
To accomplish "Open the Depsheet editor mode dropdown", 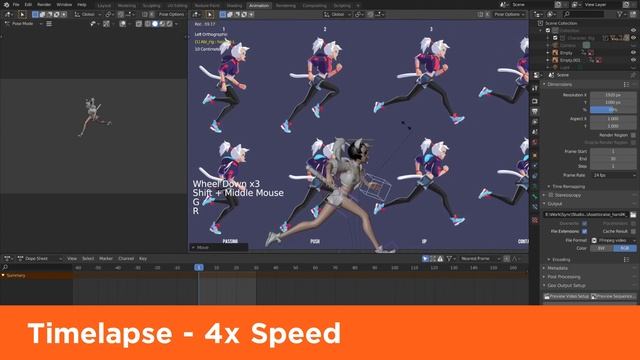I will (x=40, y=258).
